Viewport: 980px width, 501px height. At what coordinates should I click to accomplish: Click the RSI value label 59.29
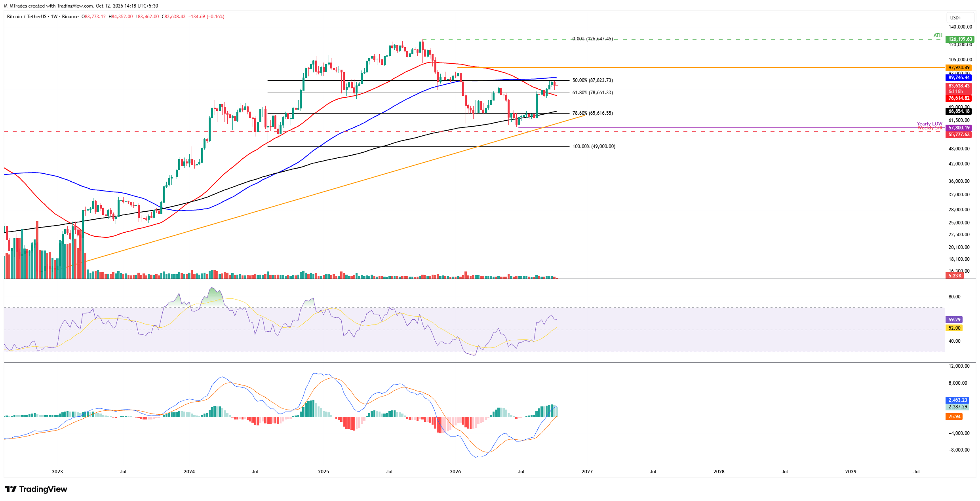coord(954,319)
